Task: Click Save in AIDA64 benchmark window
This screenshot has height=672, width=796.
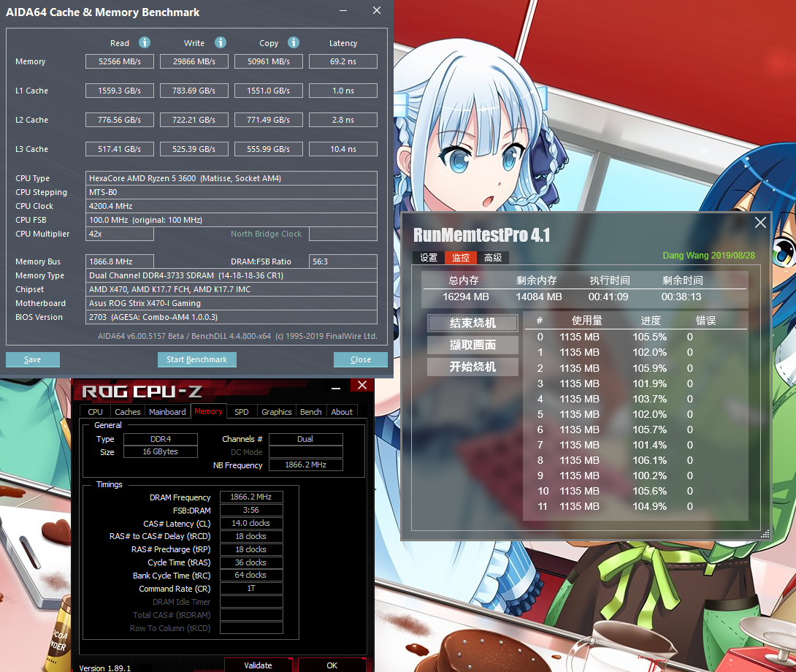Action: click(32, 359)
